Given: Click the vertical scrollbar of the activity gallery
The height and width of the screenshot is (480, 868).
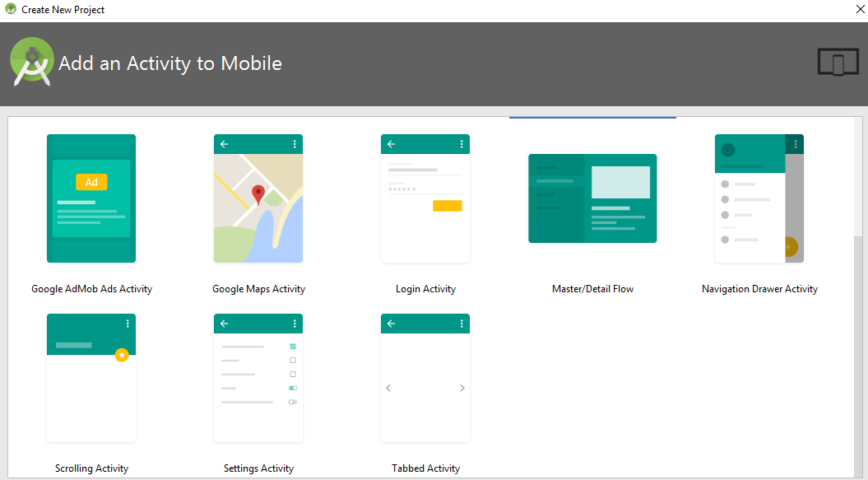Looking at the screenshot, I should coord(858,297).
